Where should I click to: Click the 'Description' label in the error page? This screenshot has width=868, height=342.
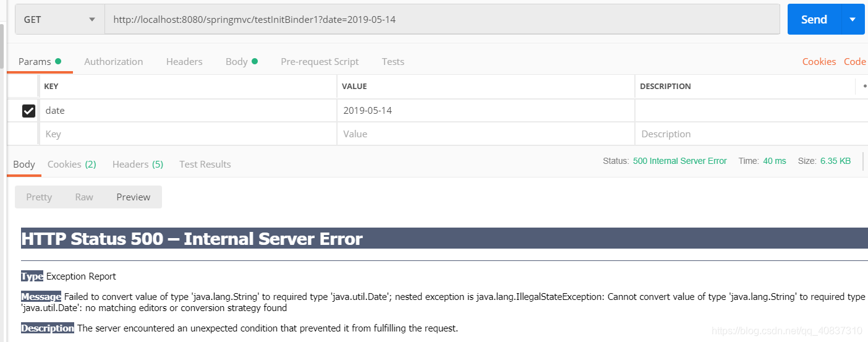coord(48,328)
